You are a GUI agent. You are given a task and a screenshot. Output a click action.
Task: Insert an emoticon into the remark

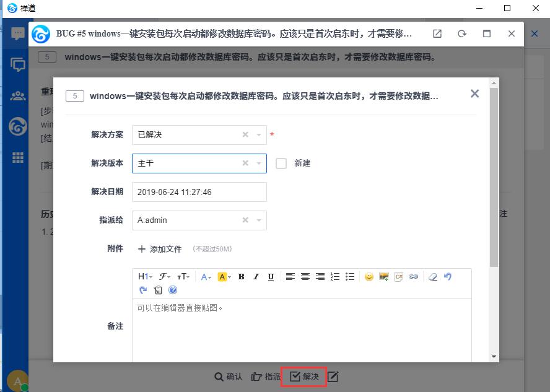[x=369, y=277]
